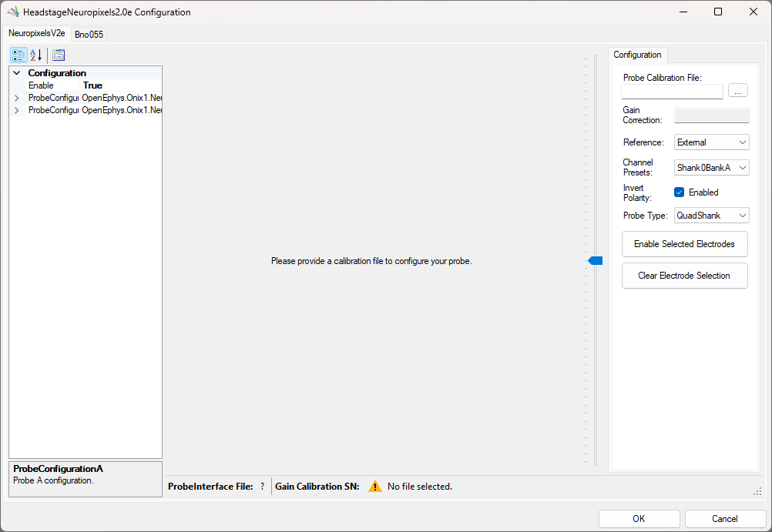
Task: Collapse the Configuration category
Action: 17,73
